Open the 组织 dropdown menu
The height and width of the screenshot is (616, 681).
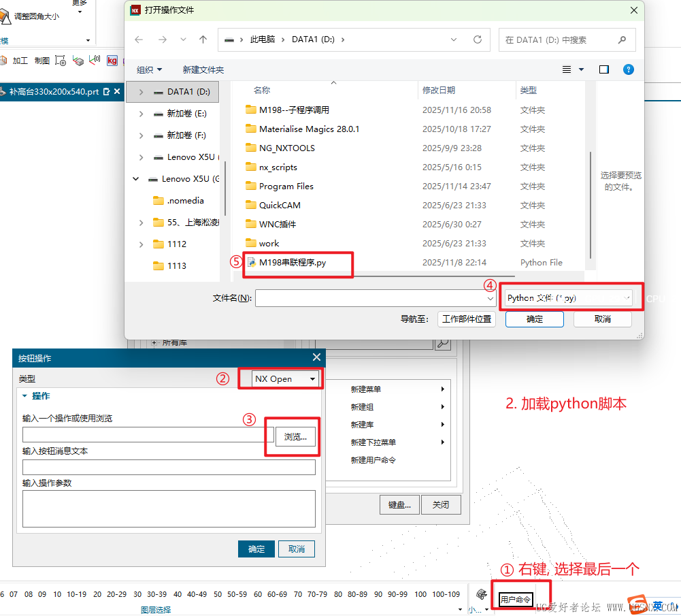pos(150,70)
